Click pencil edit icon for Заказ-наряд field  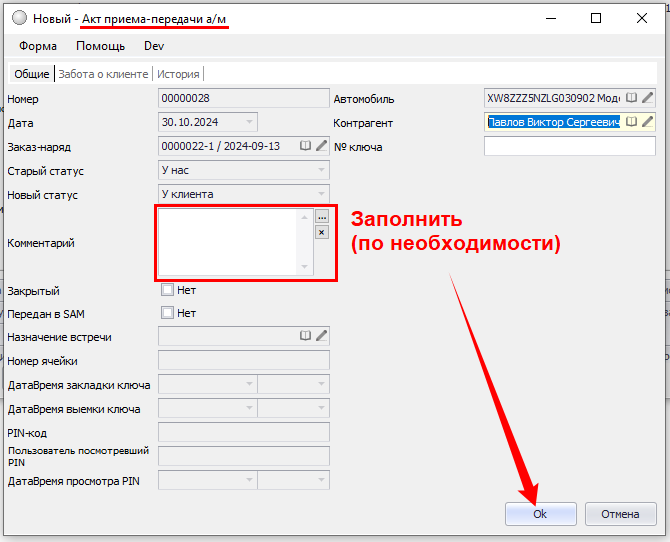point(321,146)
